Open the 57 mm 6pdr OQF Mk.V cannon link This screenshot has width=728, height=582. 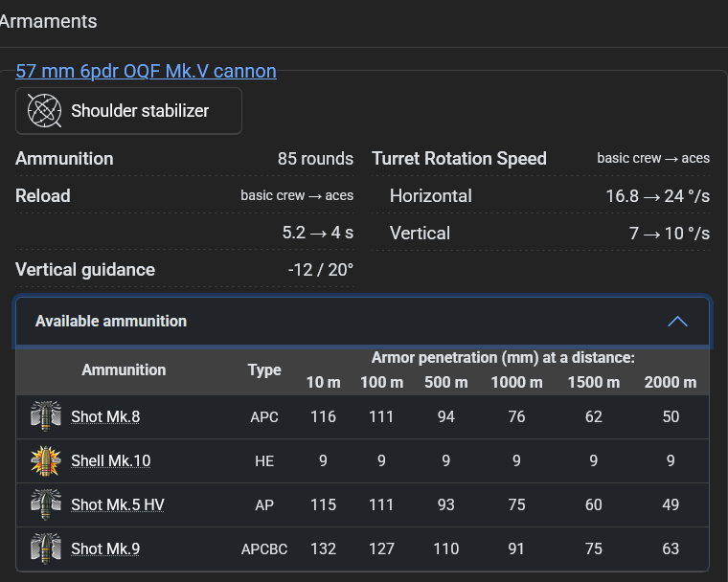[x=146, y=71]
